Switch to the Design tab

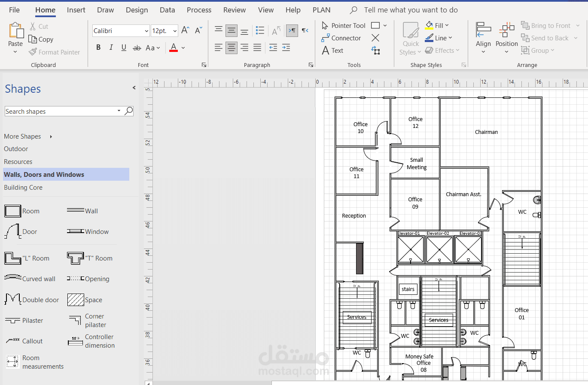pos(137,10)
